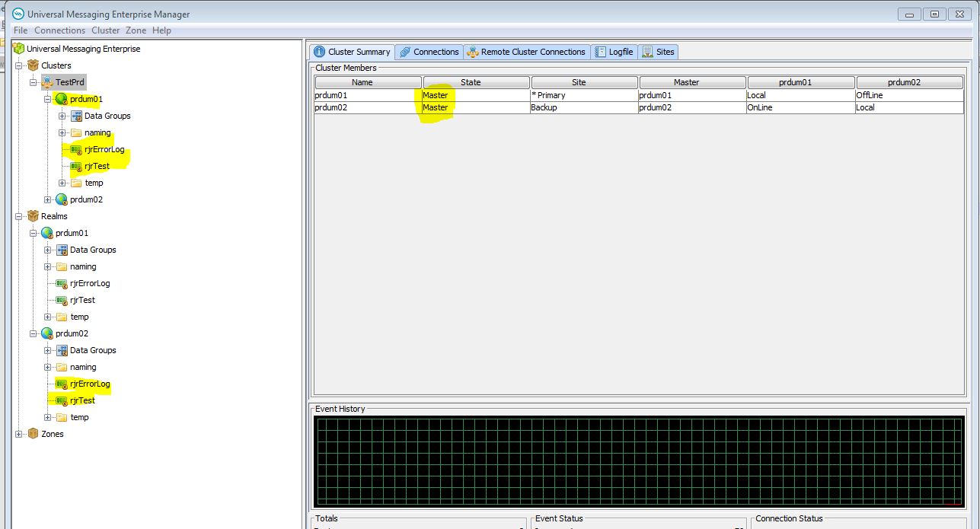Select the prdum01 Name cell in table

click(368, 95)
